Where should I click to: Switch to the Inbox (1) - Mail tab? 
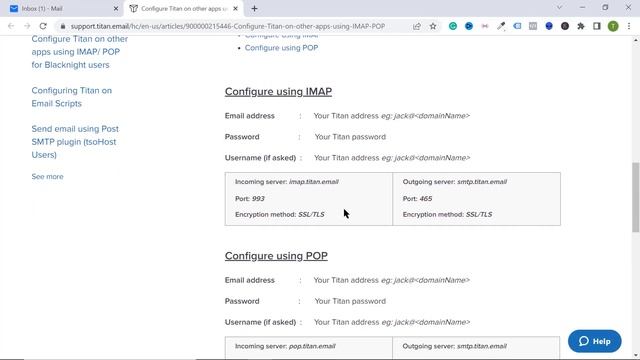[x=62, y=9]
